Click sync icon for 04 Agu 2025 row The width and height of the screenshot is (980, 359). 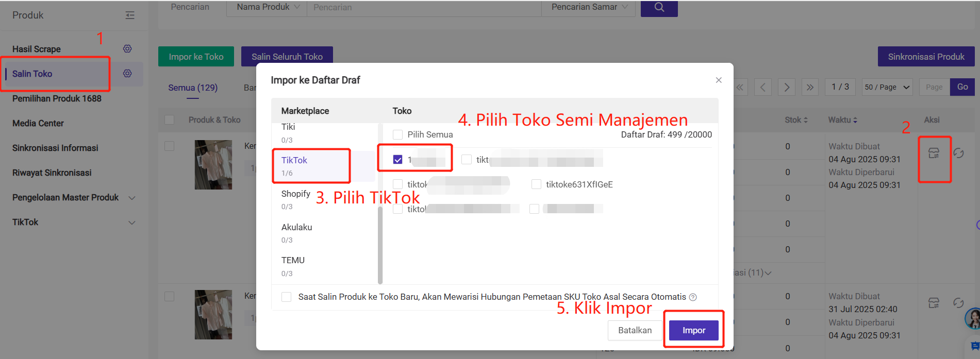[958, 153]
